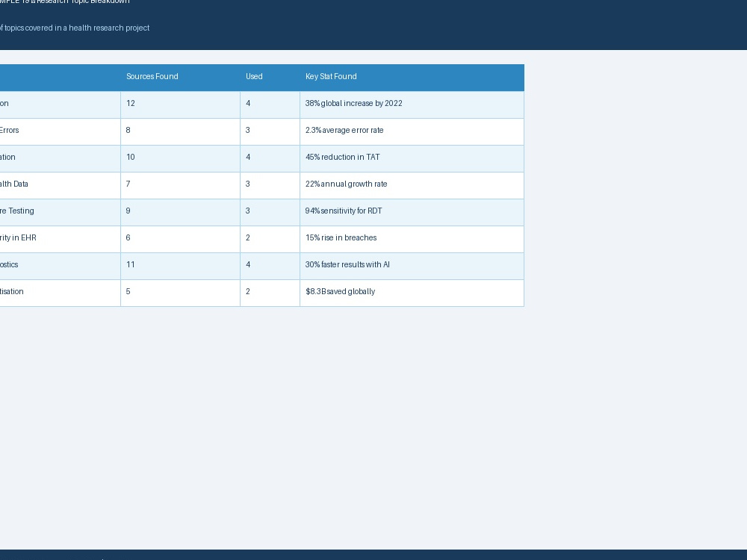
Task: Click the topic cell ending "ostics"
Action: (60, 265)
